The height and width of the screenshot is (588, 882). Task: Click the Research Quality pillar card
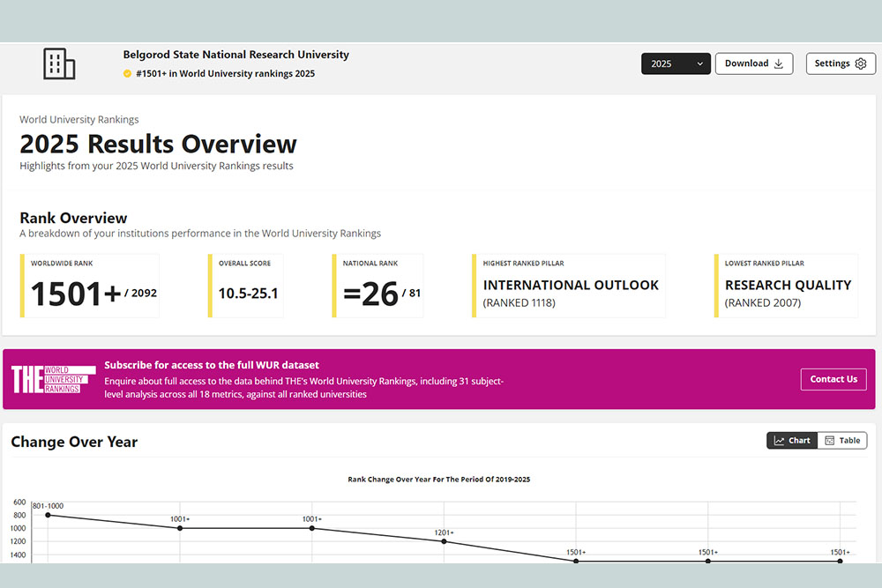(x=786, y=286)
